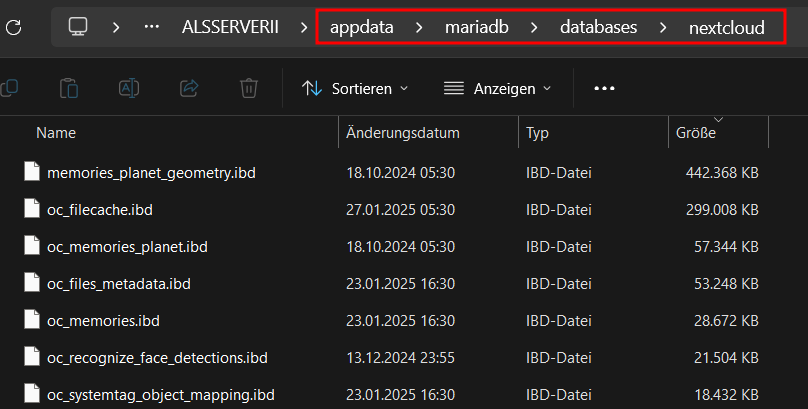Click the delete trash can icon

[x=249, y=88]
